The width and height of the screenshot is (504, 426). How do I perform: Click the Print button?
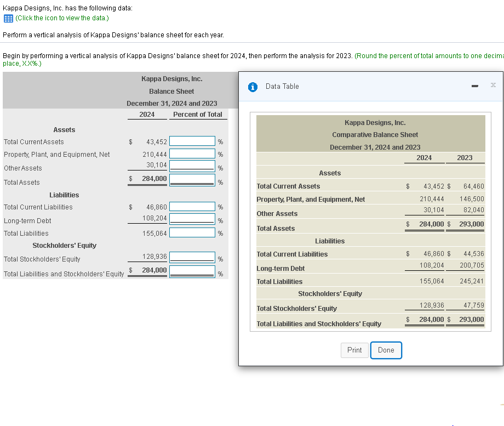click(354, 350)
